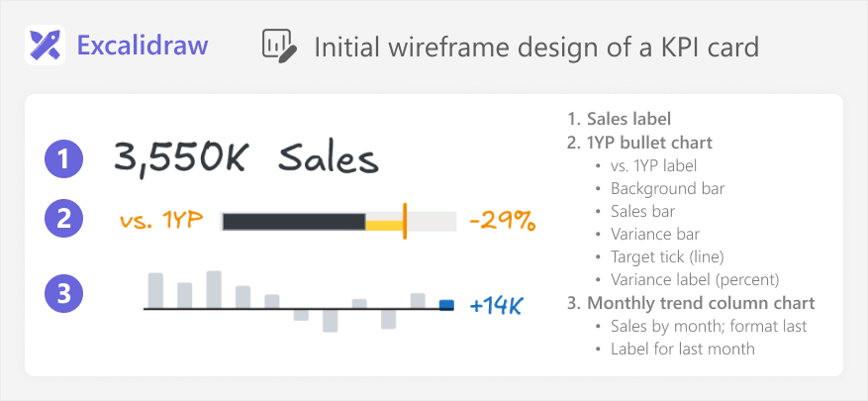Screen dimensions: 868x401
Task: Click the +14K last month label
Action: [x=496, y=306]
